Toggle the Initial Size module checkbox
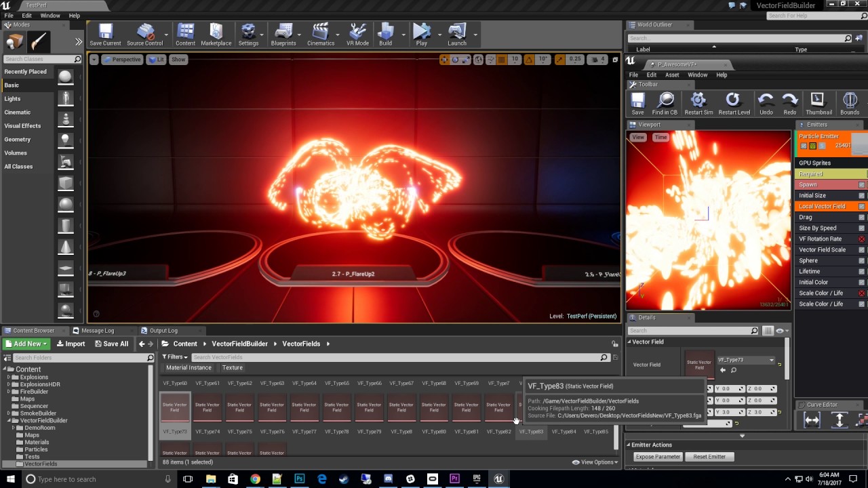The height and width of the screenshot is (488, 868). coord(862,196)
